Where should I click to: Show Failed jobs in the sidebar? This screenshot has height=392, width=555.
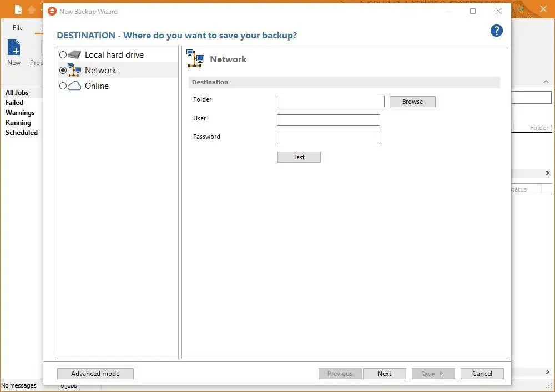coord(14,103)
